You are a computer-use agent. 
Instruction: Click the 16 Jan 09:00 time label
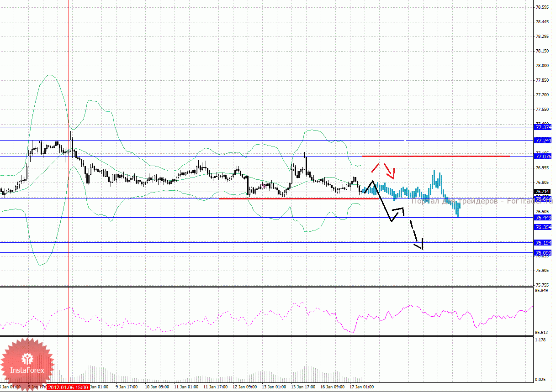[332, 387]
